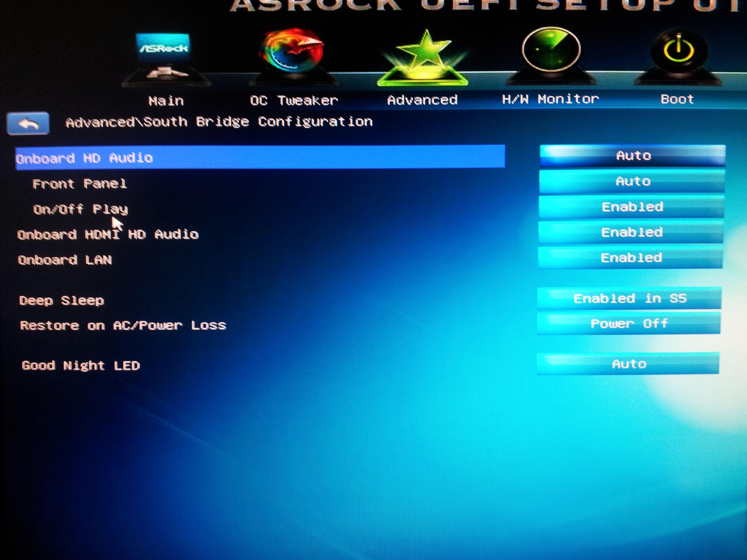The image size is (747, 560).
Task: Open the Good Night LED Auto dropdown
Action: pos(628,364)
